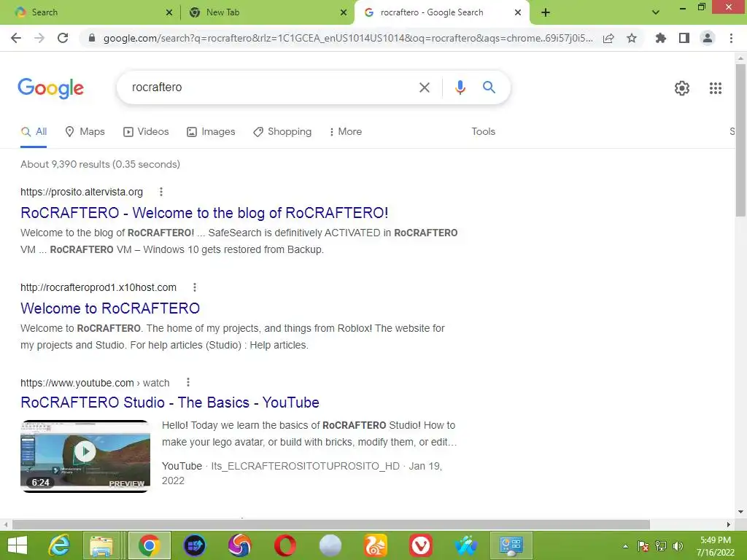Open options for rocrafteroprod1.x10host.com result
The height and width of the screenshot is (560, 747).
click(194, 287)
